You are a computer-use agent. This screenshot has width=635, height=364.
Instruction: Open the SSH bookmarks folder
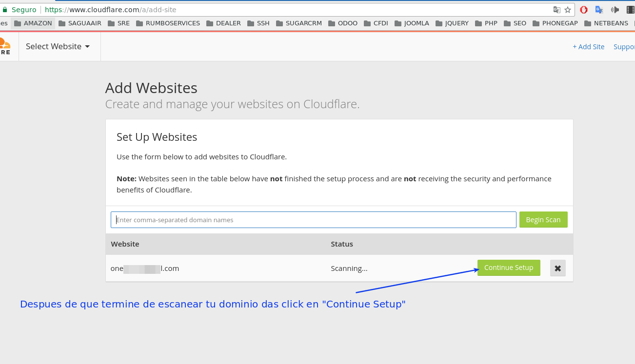click(258, 23)
